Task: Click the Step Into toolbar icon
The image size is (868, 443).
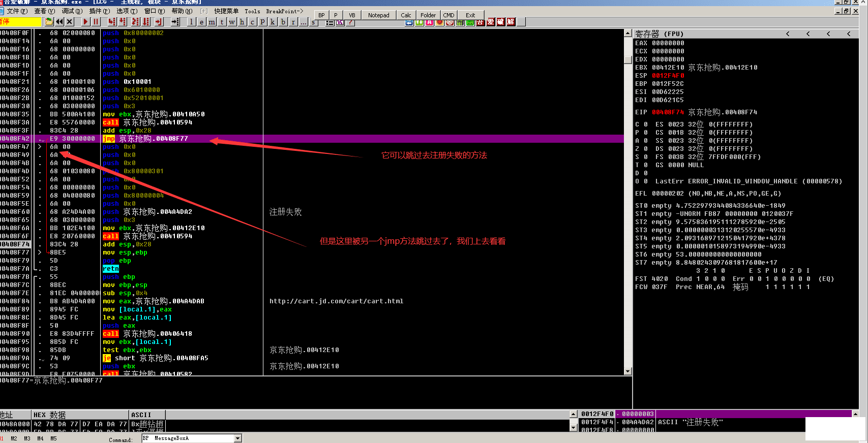Action: (112, 21)
